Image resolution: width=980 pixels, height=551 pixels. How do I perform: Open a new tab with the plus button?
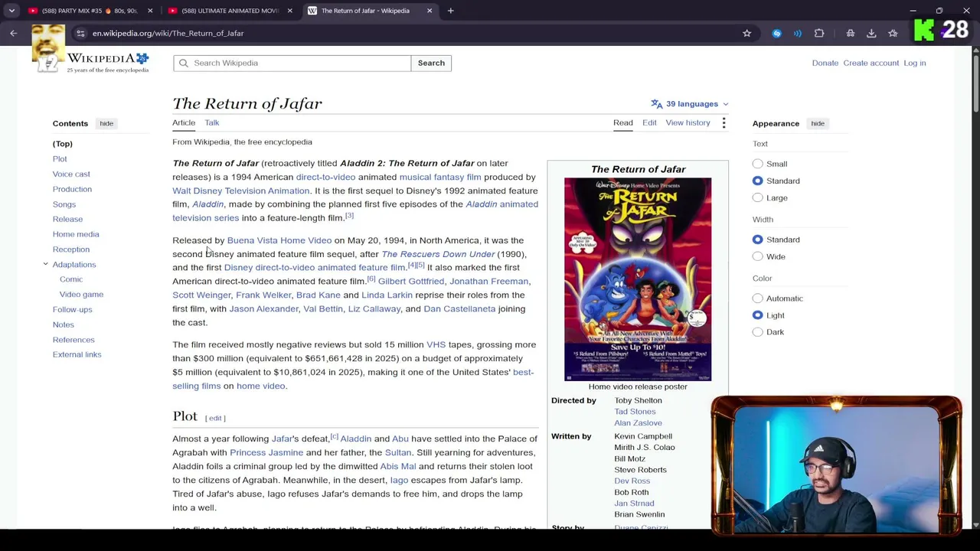[x=450, y=11]
